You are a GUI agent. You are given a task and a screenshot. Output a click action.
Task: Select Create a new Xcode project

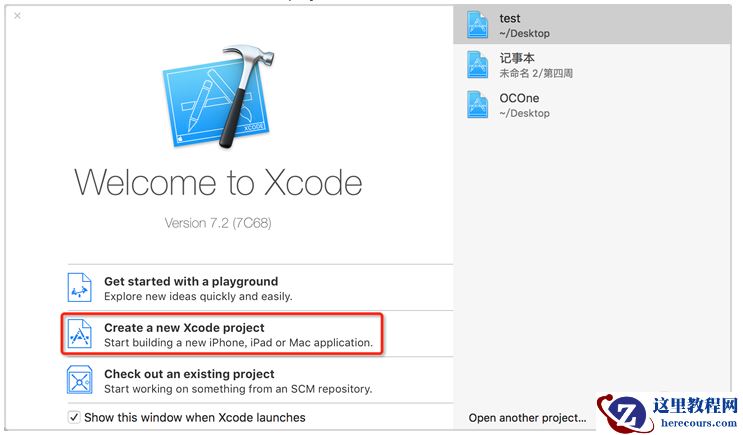tap(184, 328)
